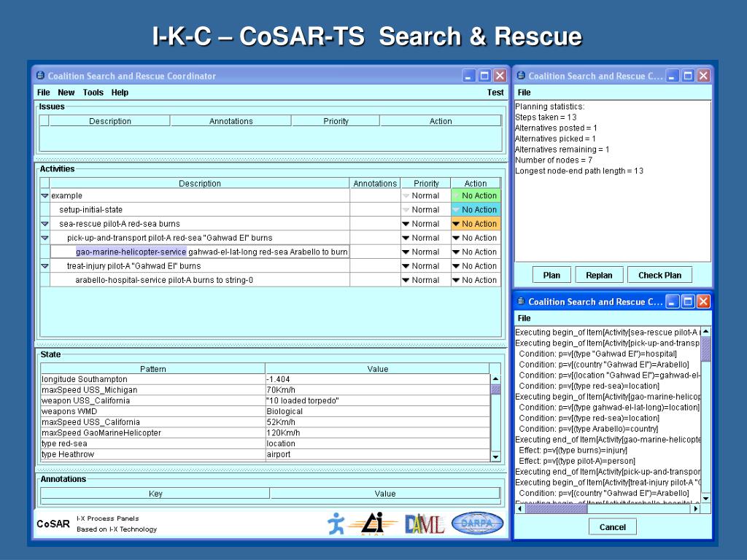Click Issues Action column header
The height and width of the screenshot is (560, 747).
coord(441,121)
